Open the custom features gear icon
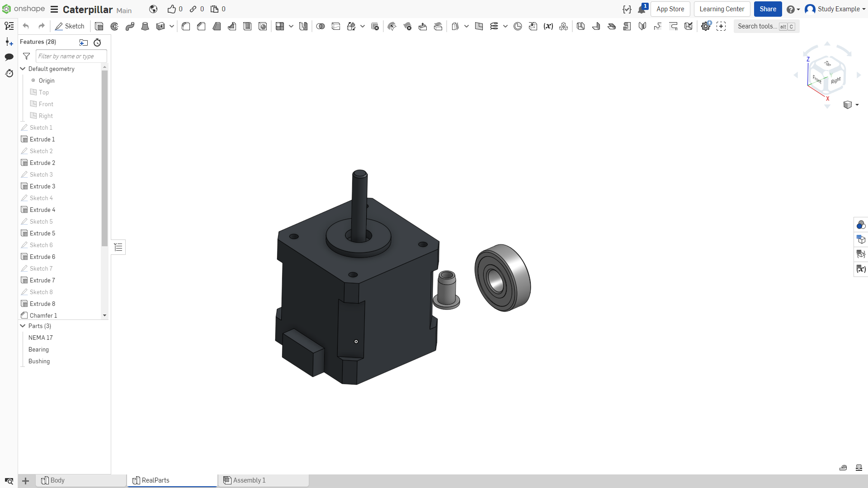This screenshot has height=488, width=868. pyautogui.click(x=706, y=26)
